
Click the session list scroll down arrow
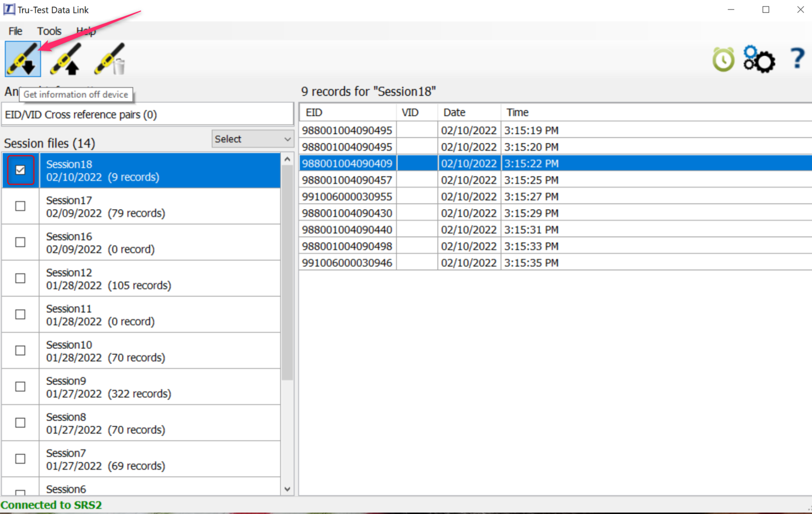pos(287,489)
